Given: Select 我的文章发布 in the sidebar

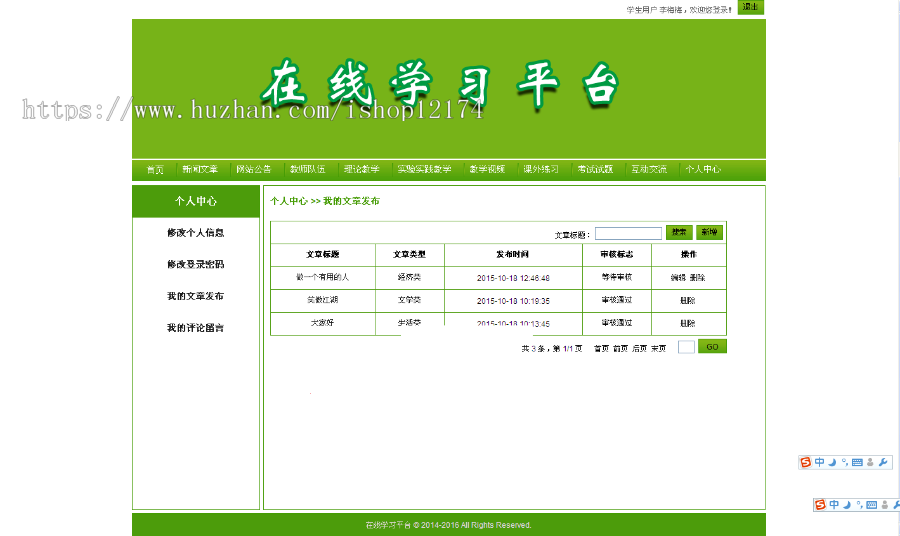Looking at the screenshot, I should 196,296.
